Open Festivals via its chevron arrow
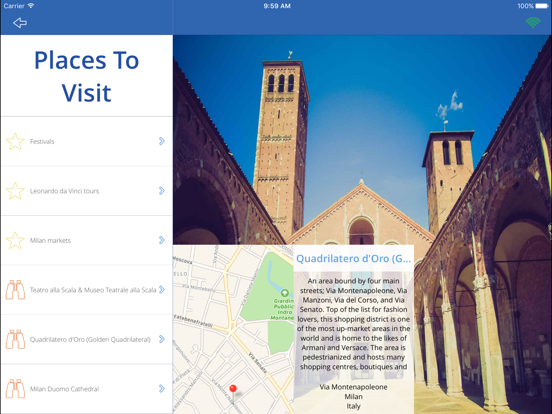Screen dimensions: 552x414 pos(162,141)
